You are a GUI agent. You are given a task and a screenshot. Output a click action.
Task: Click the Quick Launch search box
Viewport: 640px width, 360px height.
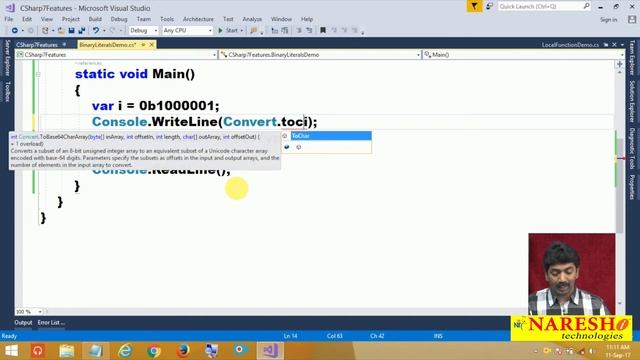(x=544, y=7)
